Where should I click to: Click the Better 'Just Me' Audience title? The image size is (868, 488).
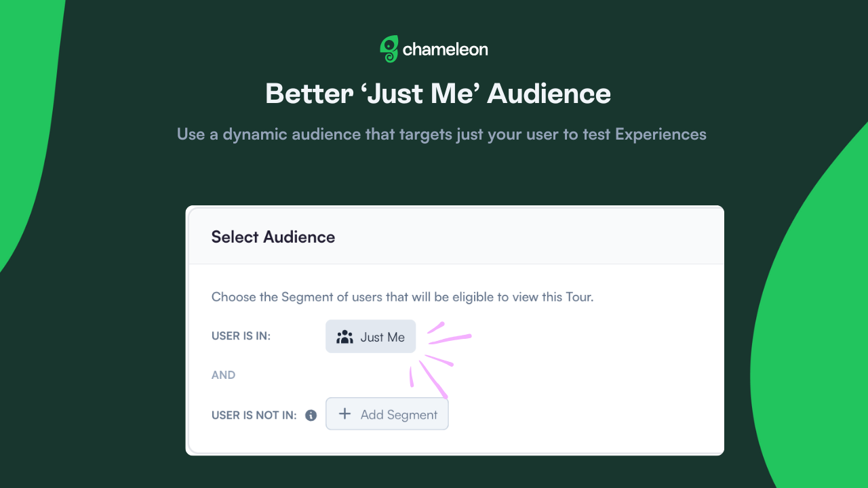coord(438,93)
